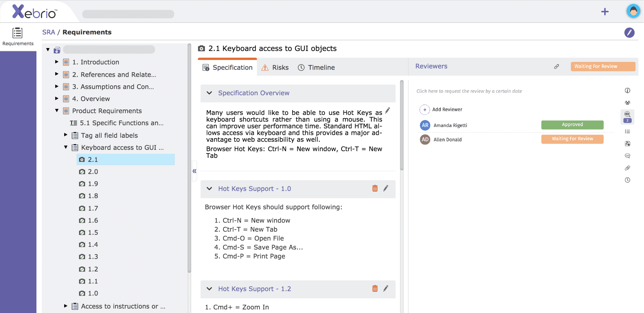Open the history clock icon in right rail
Screen dimensions: 644x313
(x=627, y=180)
